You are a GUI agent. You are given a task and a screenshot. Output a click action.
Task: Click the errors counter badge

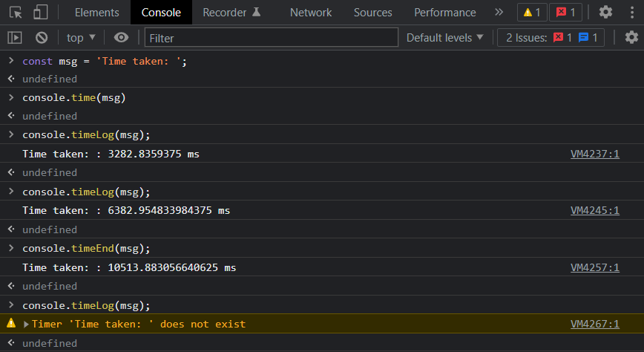565,13
